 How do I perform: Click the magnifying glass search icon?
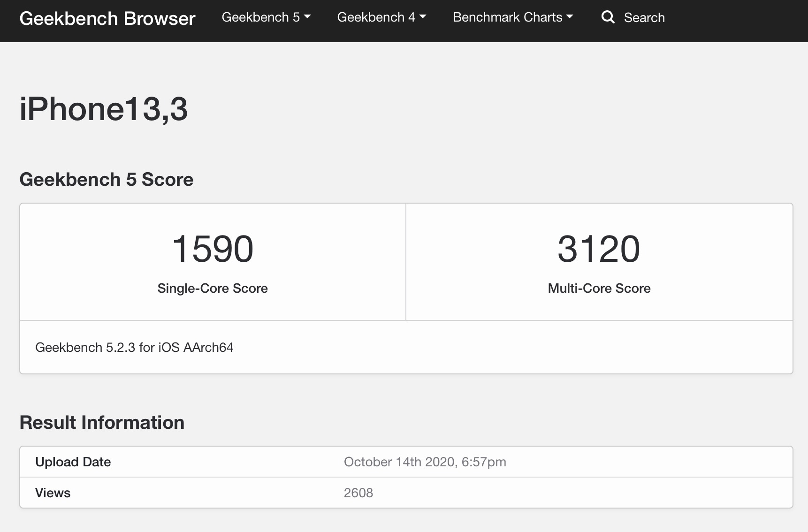[x=608, y=17]
